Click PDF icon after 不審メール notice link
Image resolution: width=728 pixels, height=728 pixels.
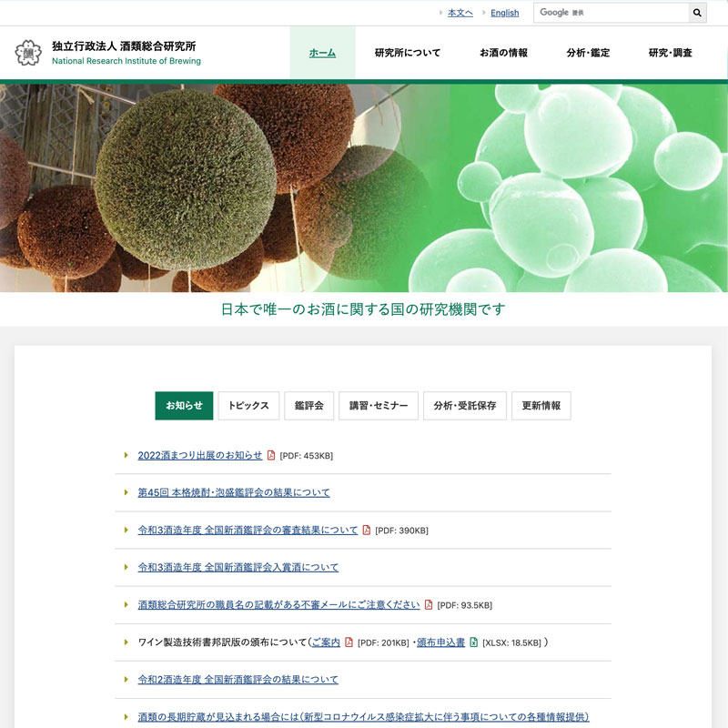pyautogui.click(x=429, y=604)
